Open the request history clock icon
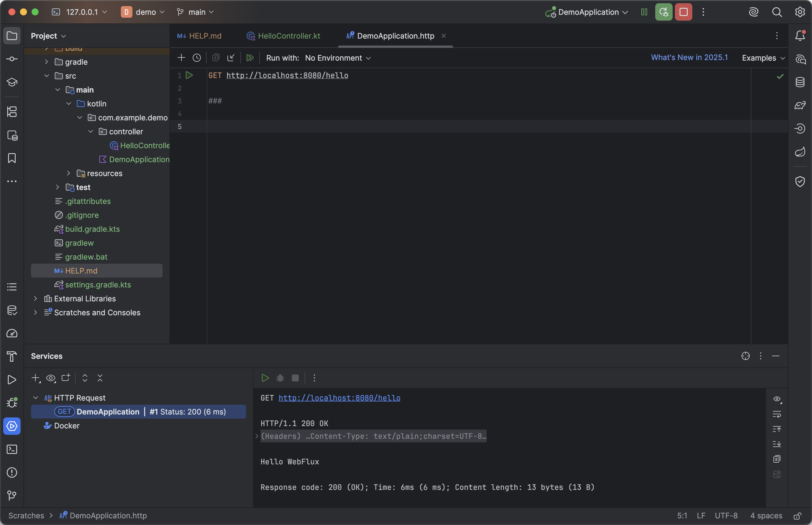The height and width of the screenshot is (525, 812). tap(196, 58)
